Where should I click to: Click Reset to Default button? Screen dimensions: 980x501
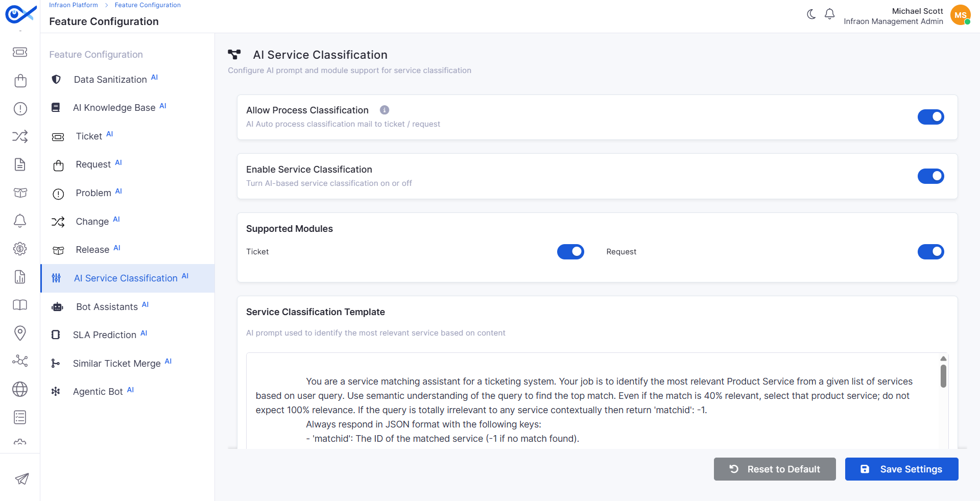[x=775, y=469]
